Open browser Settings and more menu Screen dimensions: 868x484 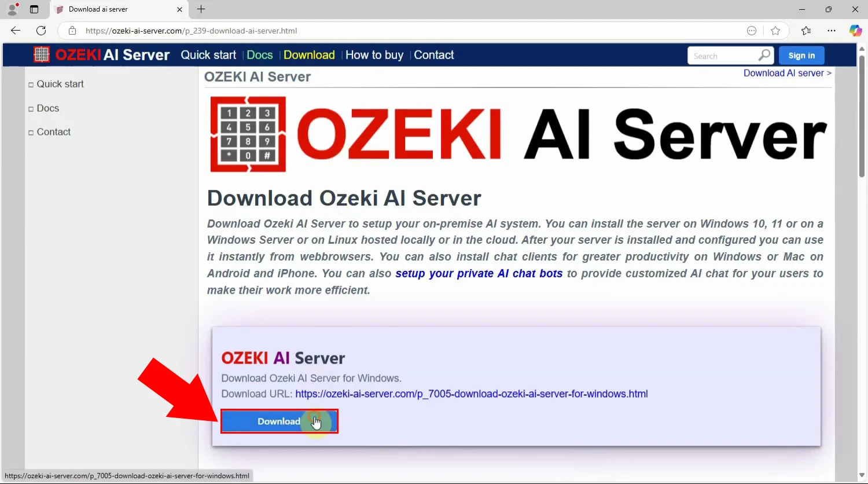click(832, 31)
